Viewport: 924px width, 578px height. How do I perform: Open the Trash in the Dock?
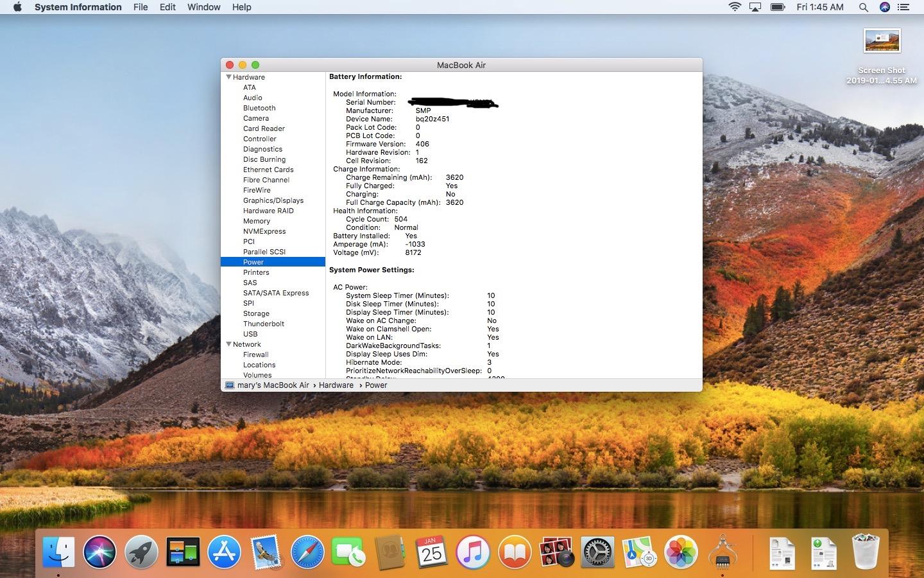tap(865, 552)
